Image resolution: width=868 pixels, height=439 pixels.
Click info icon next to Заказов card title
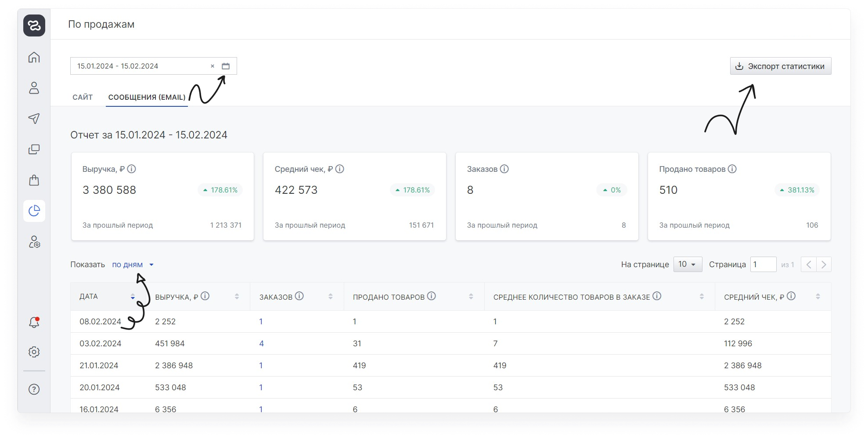click(x=504, y=169)
